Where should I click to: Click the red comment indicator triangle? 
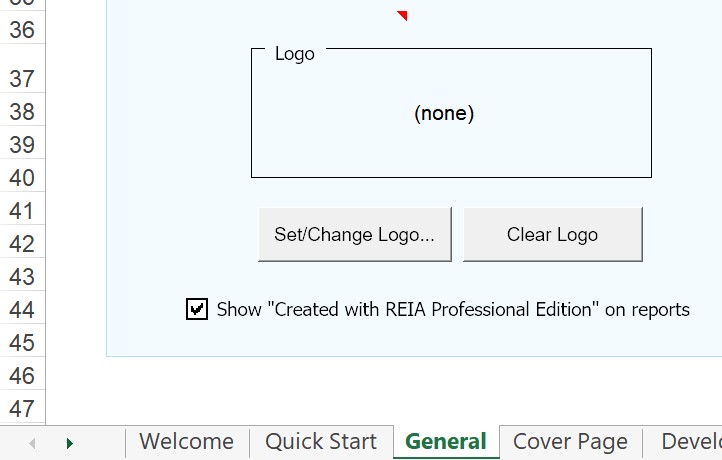pos(402,16)
